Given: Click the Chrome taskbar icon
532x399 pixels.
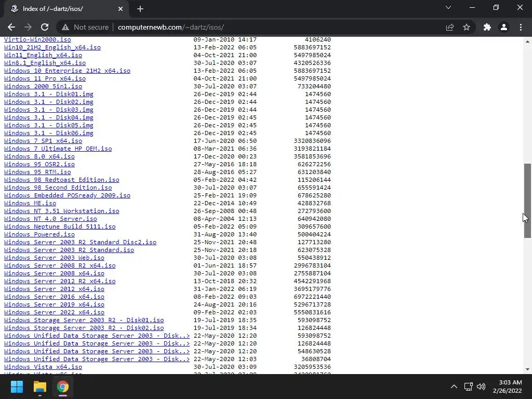Looking at the screenshot, I should [x=63, y=387].
